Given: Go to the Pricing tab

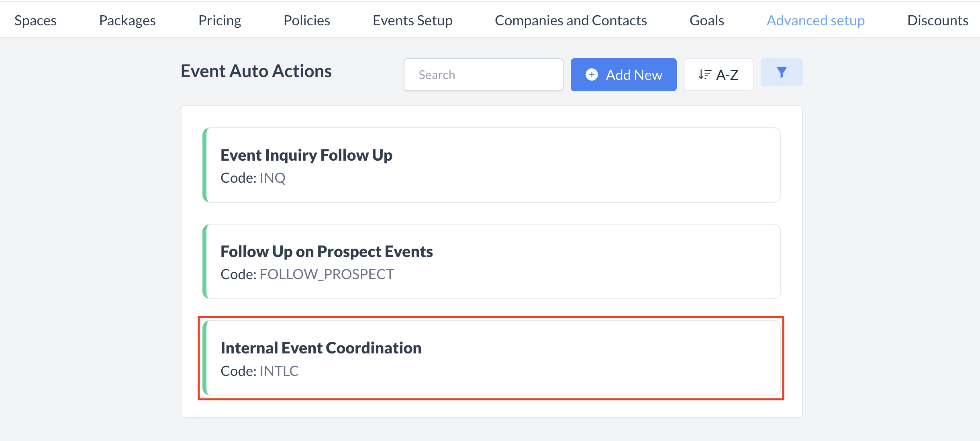Looking at the screenshot, I should (220, 20).
